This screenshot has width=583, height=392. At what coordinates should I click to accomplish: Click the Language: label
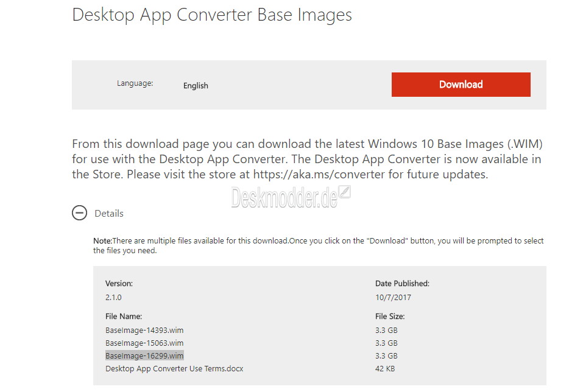pos(135,83)
